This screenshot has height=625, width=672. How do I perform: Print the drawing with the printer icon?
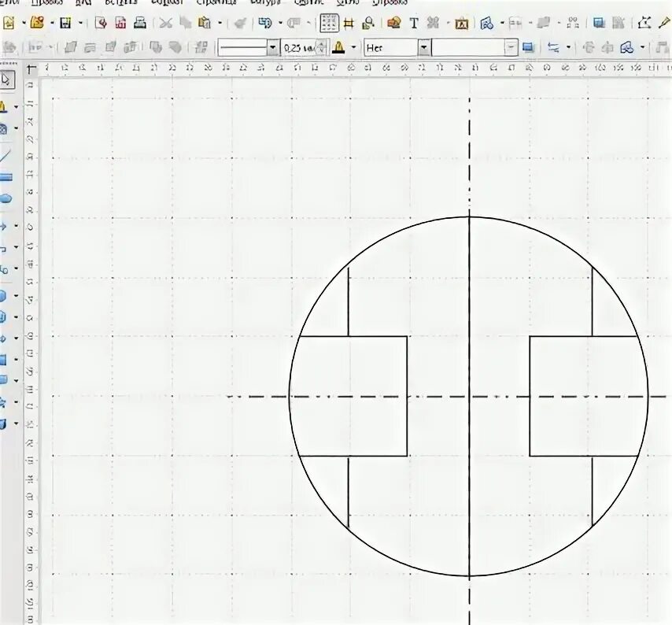[140, 23]
